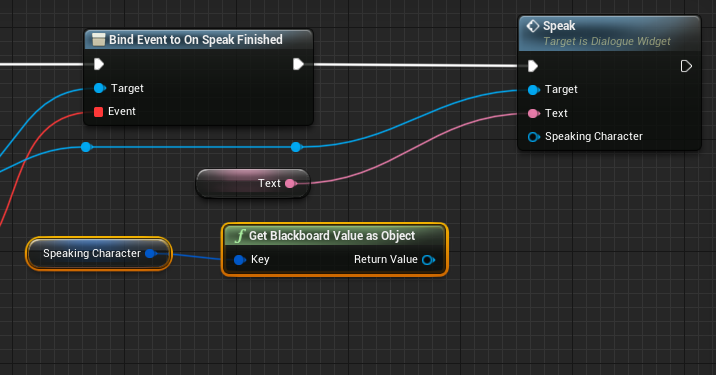Click the 'Event' label on Bind Event node
716x375 pixels.
tap(122, 111)
